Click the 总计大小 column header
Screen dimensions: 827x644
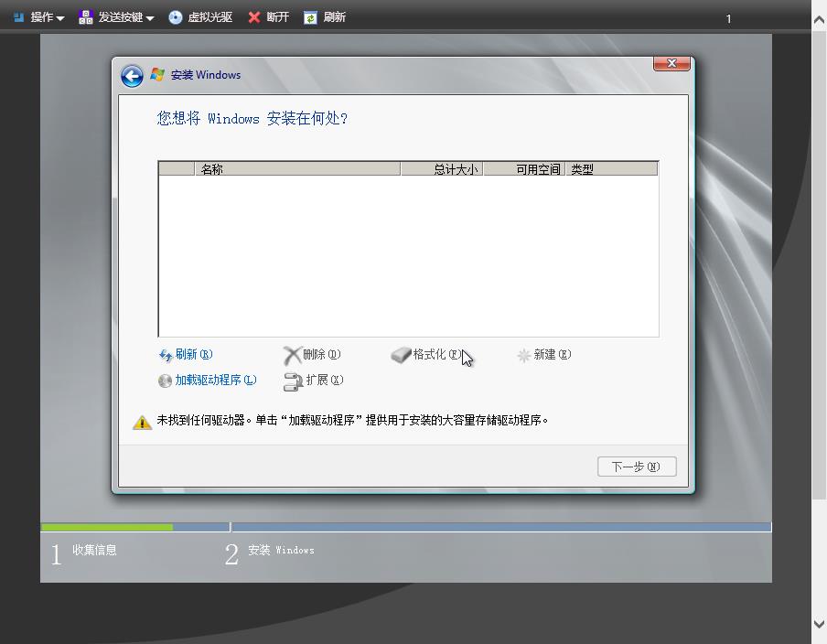pyautogui.click(x=442, y=169)
